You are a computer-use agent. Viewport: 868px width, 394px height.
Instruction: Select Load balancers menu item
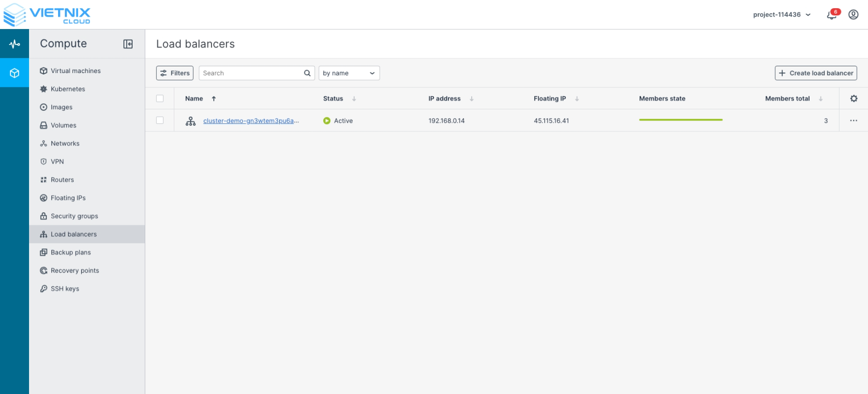point(87,234)
